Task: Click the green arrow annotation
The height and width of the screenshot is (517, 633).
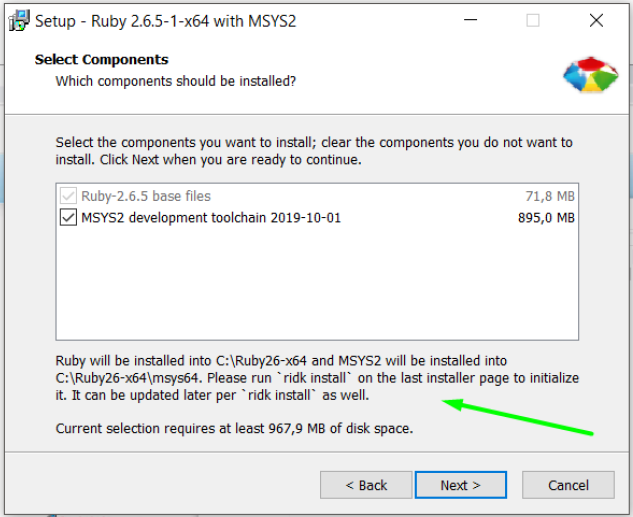Action: click(x=518, y=417)
